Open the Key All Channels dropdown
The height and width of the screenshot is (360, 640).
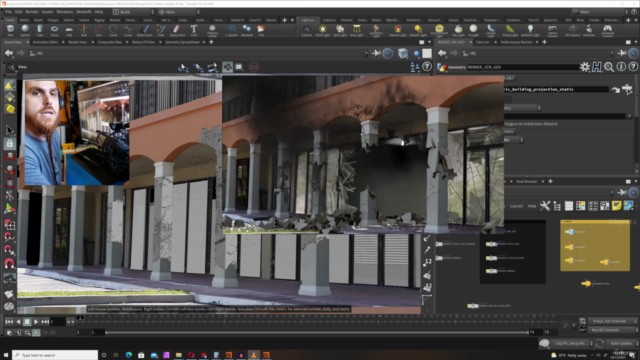[x=611, y=330]
